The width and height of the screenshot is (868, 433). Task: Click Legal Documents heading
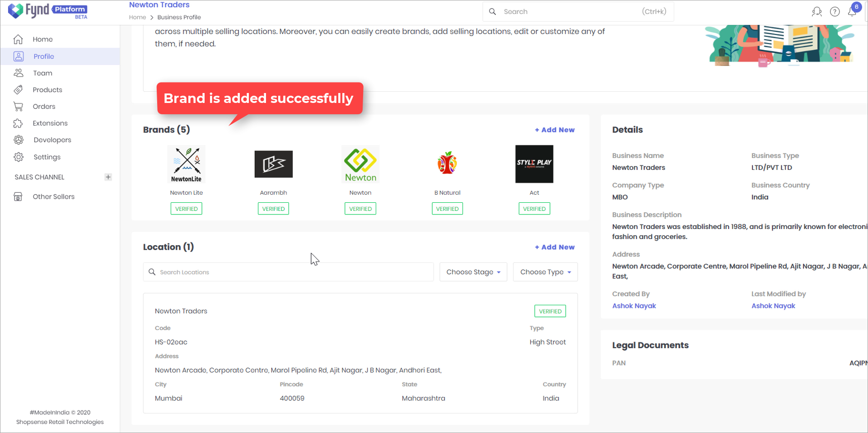tap(650, 345)
